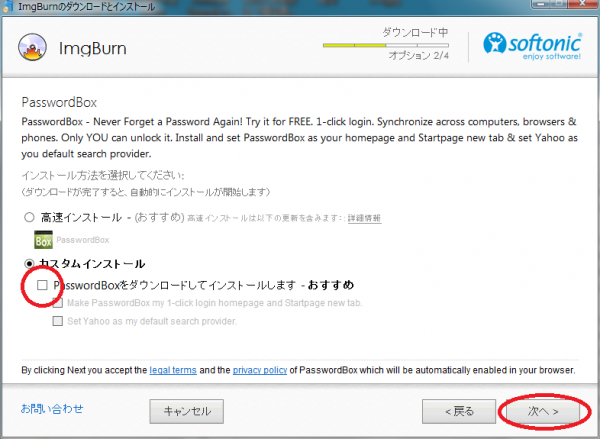Click the 次へ > next button
This screenshot has height=439, width=600.
coord(543,411)
